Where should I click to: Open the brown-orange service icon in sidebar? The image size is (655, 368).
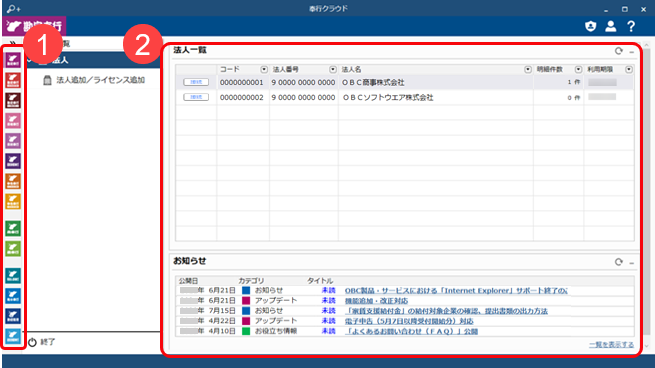[13, 182]
